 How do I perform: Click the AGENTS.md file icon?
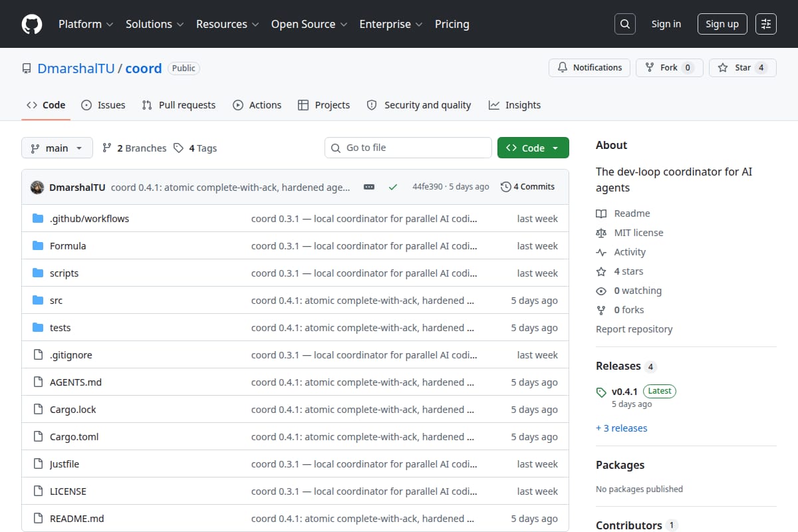38,382
